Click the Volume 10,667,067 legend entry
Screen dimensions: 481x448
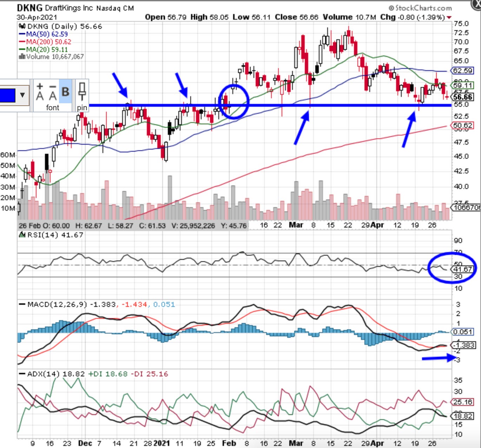point(51,57)
